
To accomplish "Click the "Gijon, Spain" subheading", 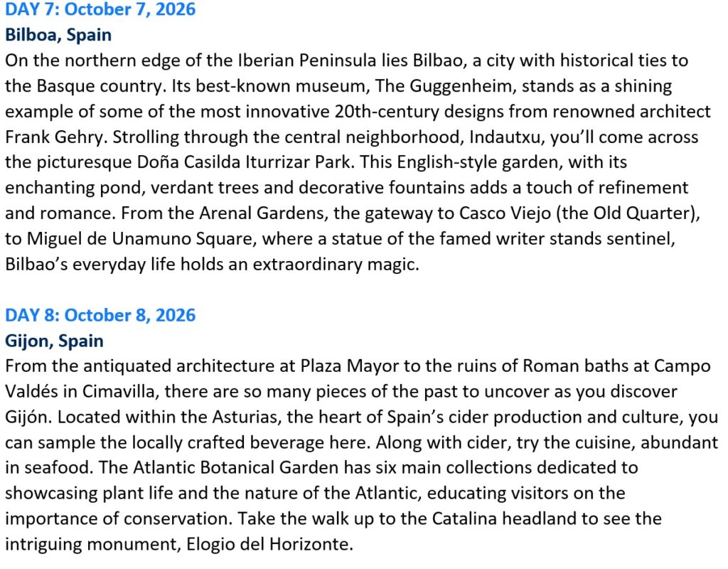I will [54, 341].
